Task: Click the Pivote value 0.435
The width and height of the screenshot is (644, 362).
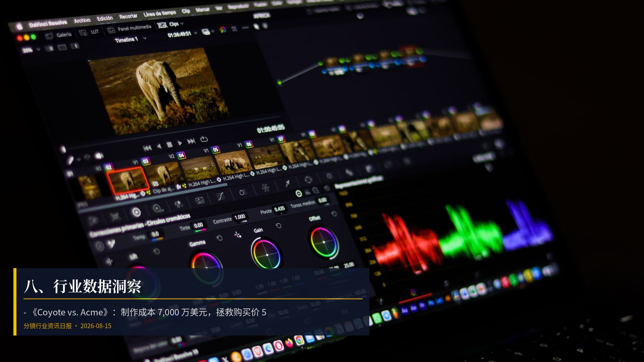Action: (x=279, y=209)
